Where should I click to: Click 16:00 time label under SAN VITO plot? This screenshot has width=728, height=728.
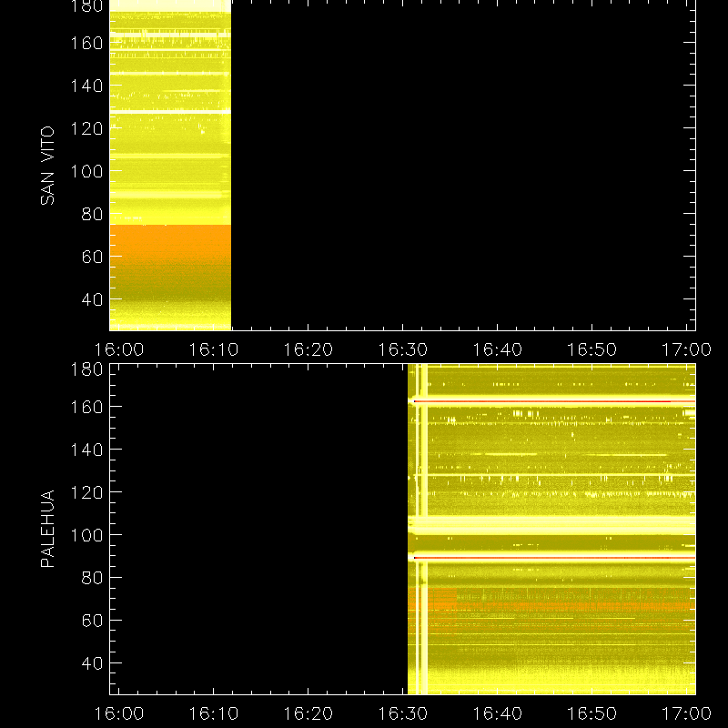119,349
